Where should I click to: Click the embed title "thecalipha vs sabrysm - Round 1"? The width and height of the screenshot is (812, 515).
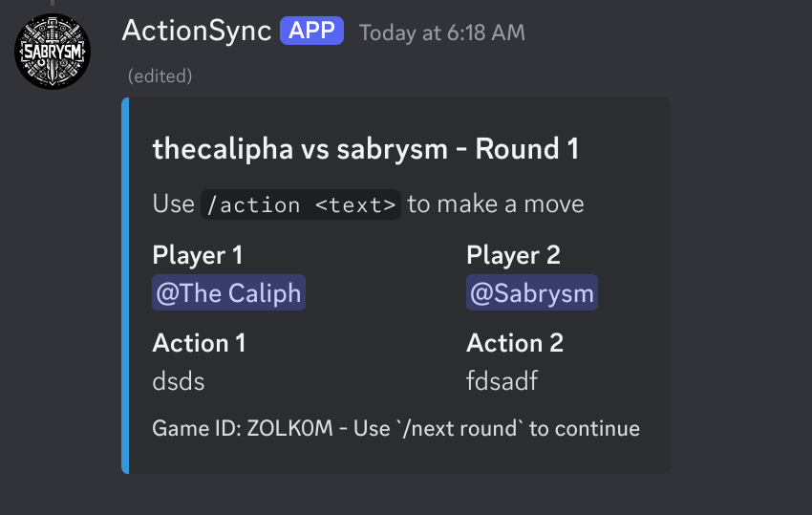point(366,149)
